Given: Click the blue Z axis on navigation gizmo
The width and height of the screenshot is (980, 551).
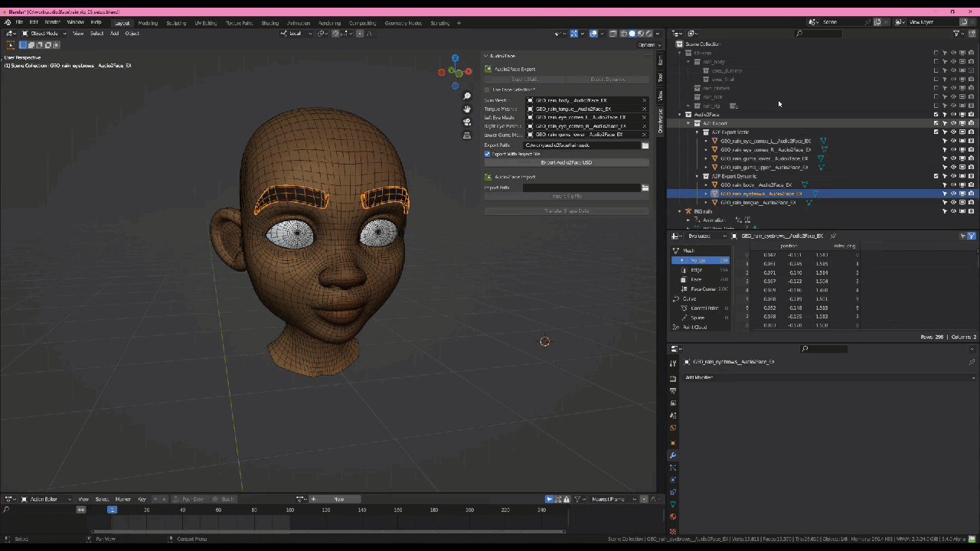Looking at the screenshot, I should click(x=455, y=58).
